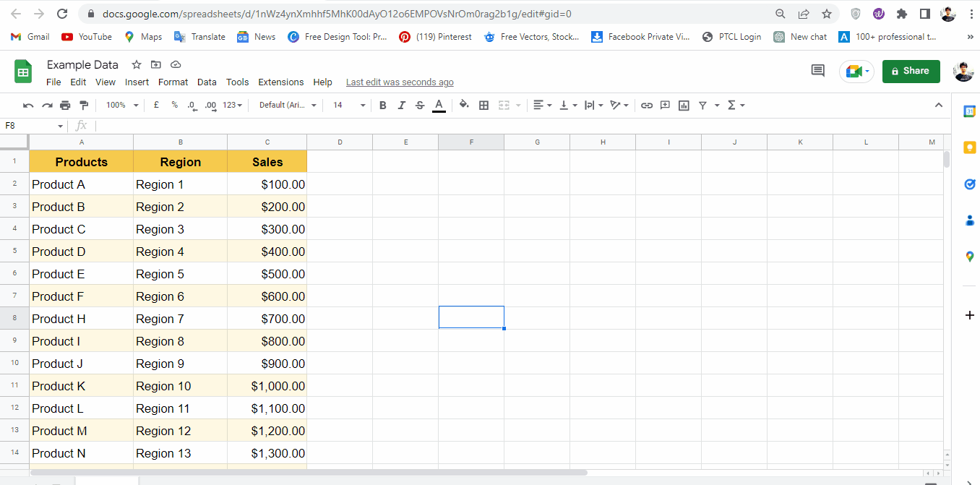
Task: Click the Share button
Action: point(911,71)
